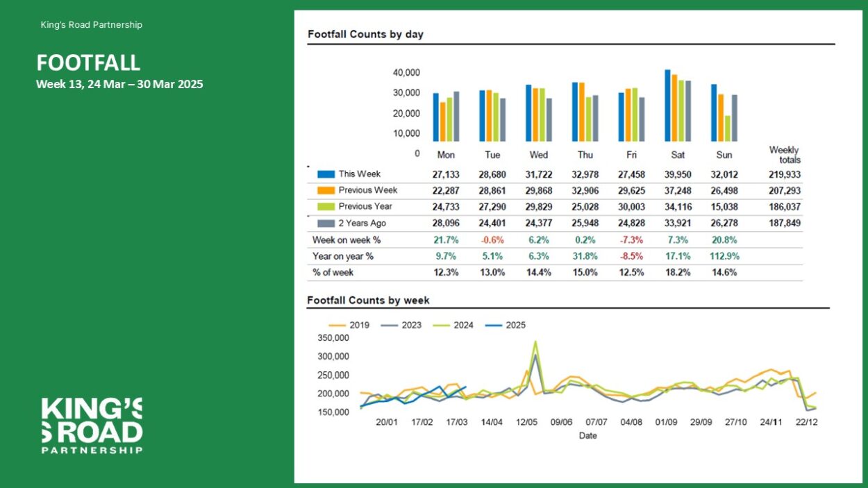868x488 pixels.
Task: Click the Sat day label
Action: point(678,155)
